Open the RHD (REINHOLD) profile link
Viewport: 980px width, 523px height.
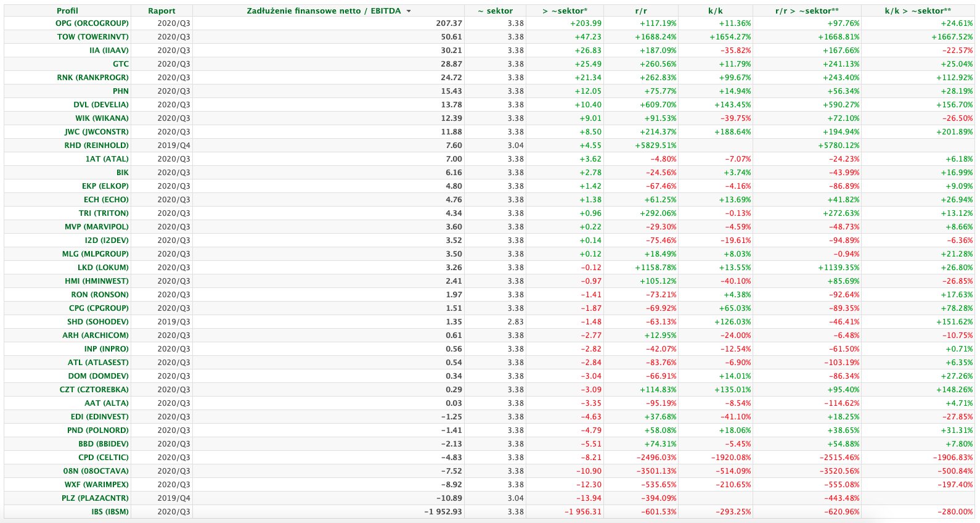(x=97, y=145)
